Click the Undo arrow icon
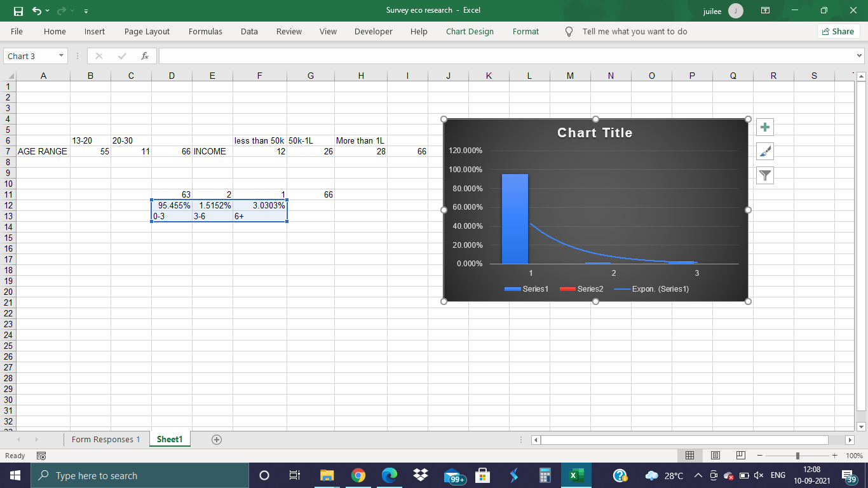 pos(37,11)
